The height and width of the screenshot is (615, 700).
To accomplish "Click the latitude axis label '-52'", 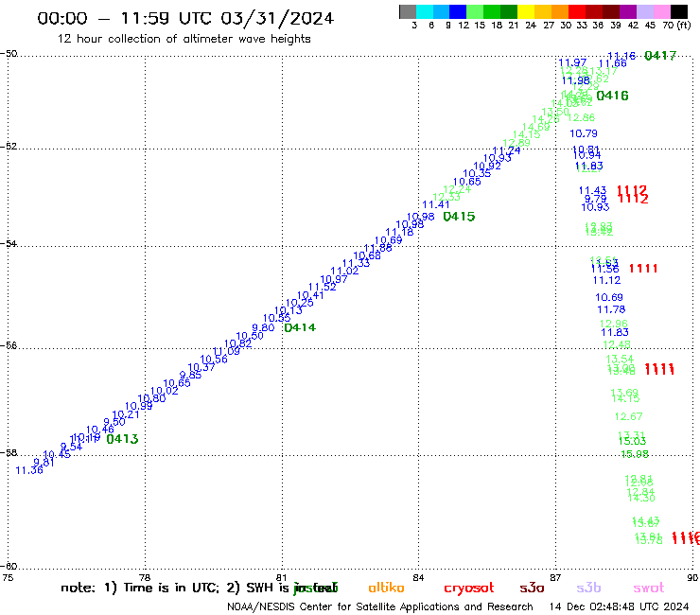I will 9,147.
